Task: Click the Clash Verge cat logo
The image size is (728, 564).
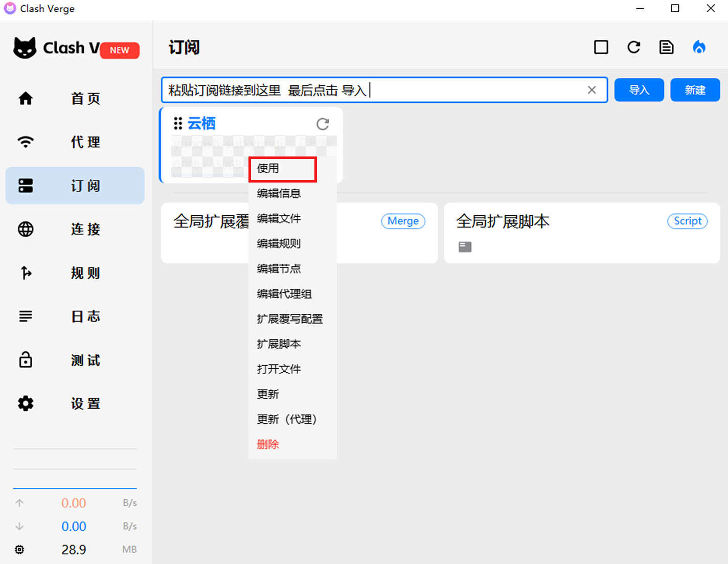Action: [x=25, y=48]
